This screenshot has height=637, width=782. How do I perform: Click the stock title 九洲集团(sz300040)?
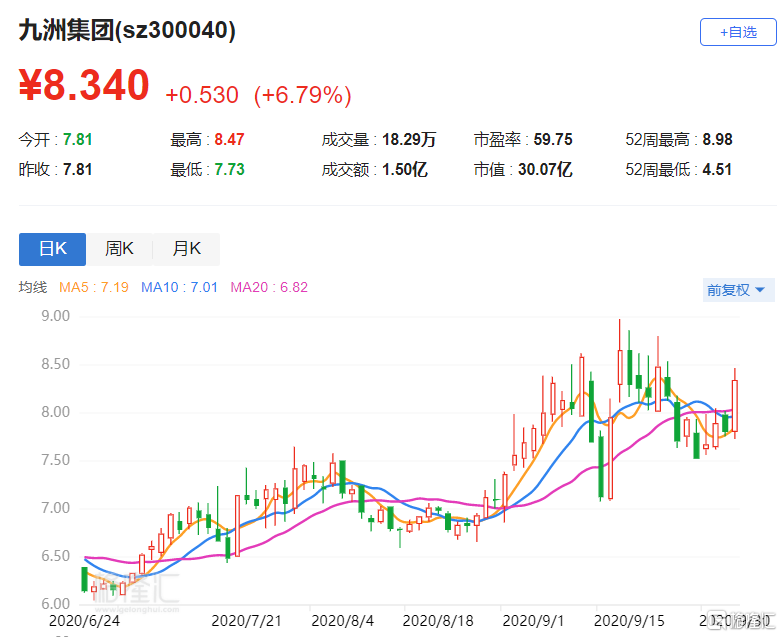(127, 30)
